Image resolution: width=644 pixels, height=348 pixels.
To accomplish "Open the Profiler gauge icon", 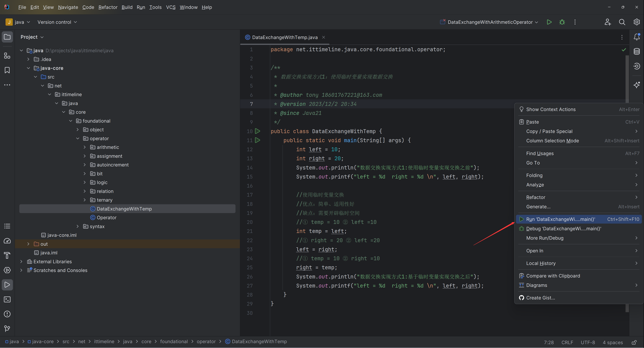I will point(7,241).
